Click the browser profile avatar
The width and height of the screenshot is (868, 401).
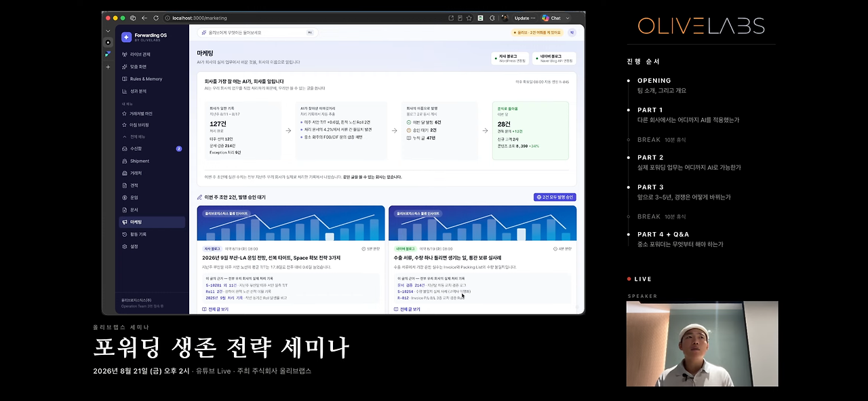[505, 18]
